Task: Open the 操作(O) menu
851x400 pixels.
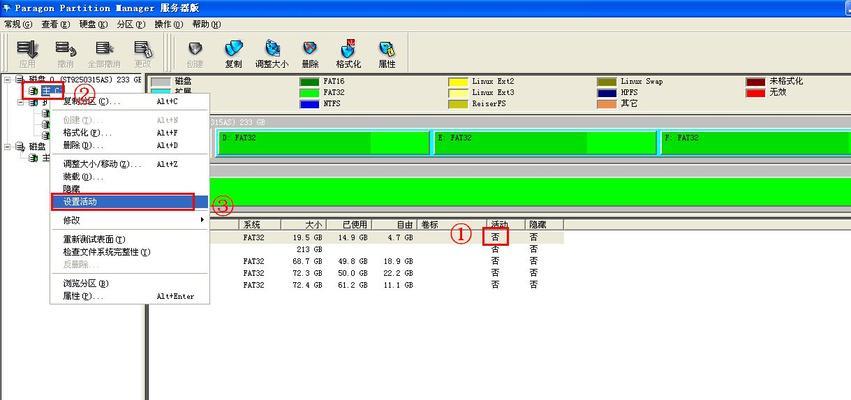Action: click(x=169, y=24)
